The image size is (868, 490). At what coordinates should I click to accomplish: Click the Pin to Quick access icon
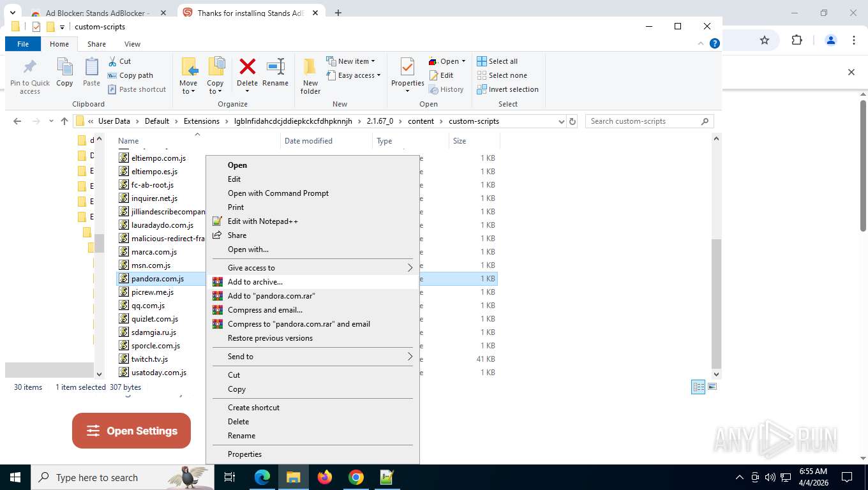point(29,76)
